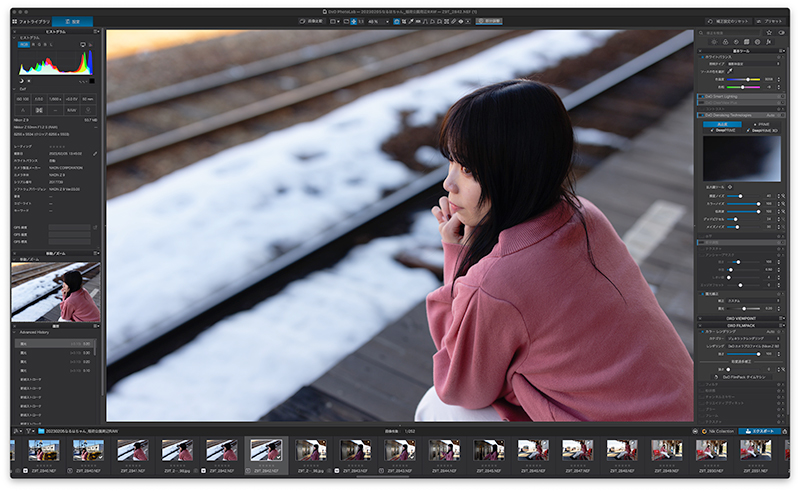
Task: Select the PRIME denoising mode
Action: tap(761, 124)
